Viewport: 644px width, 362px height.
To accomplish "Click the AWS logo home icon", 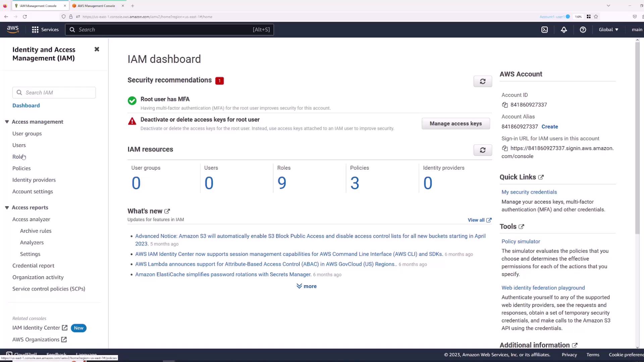I will [x=13, y=29].
